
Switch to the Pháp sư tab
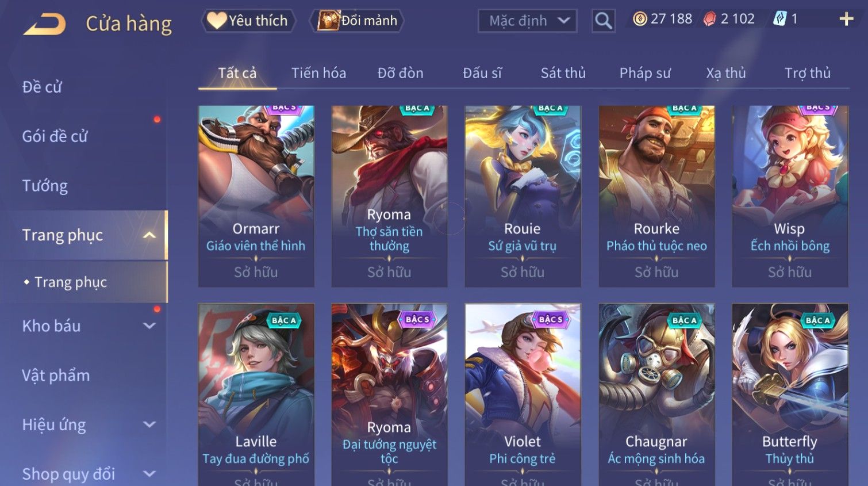click(x=645, y=73)
